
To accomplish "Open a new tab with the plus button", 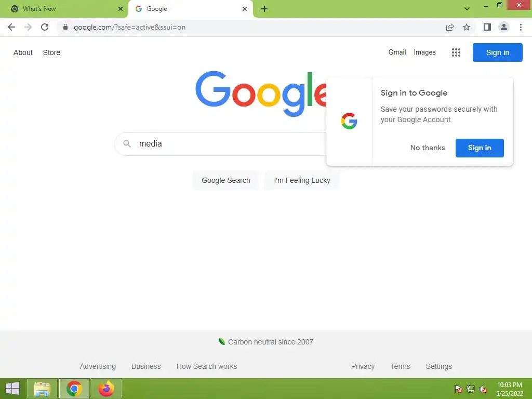I will tap(264, 9).
